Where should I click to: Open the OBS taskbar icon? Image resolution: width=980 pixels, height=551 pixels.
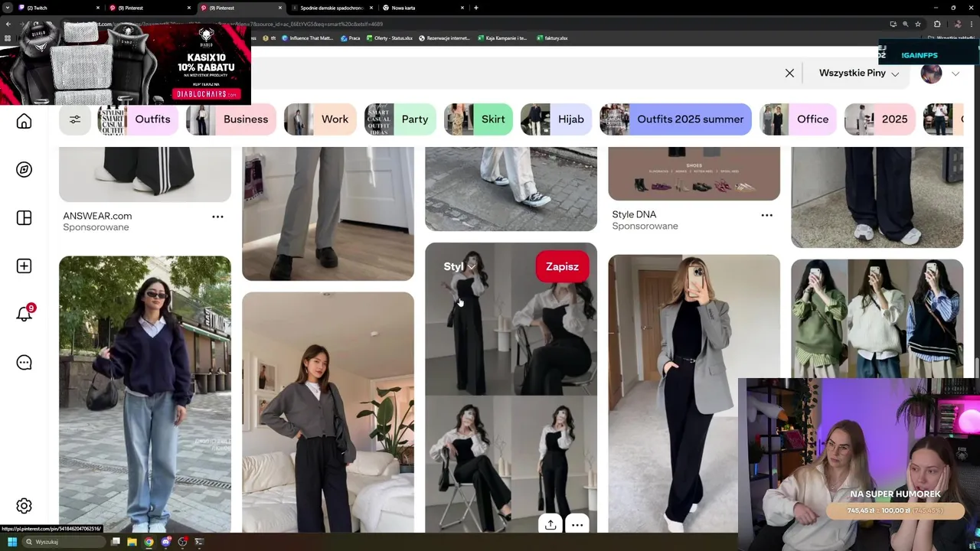coord(182,542)
